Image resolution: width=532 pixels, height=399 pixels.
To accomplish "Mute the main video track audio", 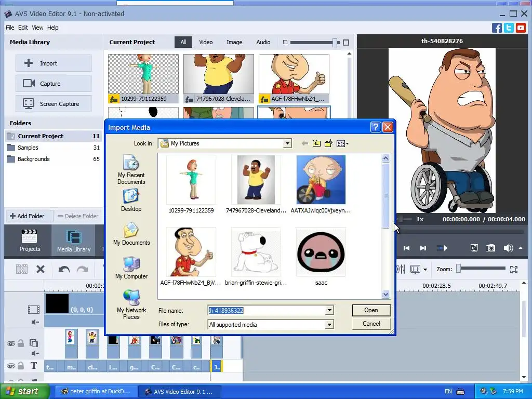I will point(35,322).
